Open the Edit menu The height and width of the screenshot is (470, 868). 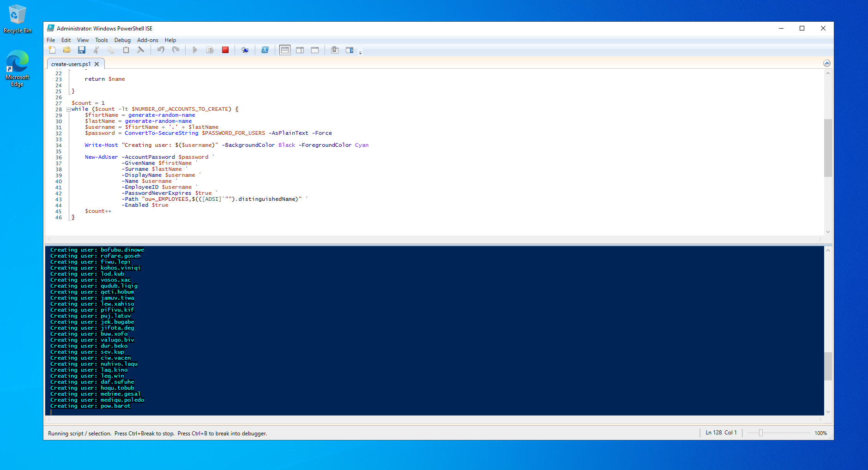click(66, 40)
